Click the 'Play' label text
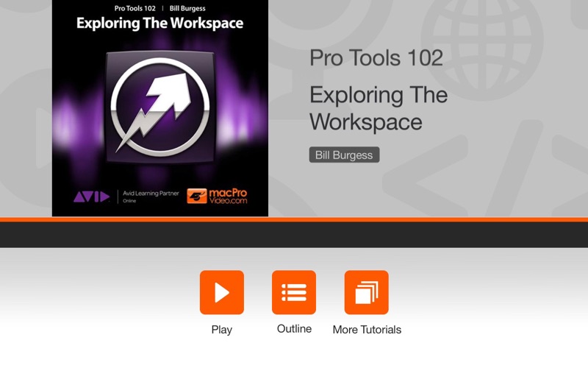Viewport: 588px width, 368px height. click(222, 330)
